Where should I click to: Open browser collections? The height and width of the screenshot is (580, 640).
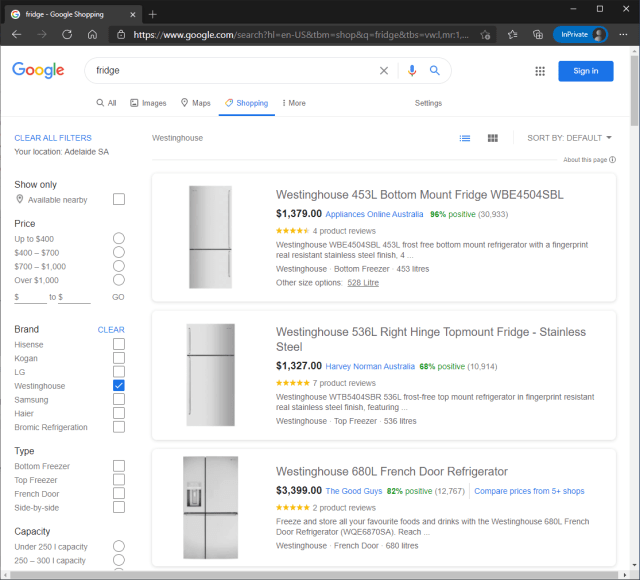pyautogui.click(x=538, y=35)
